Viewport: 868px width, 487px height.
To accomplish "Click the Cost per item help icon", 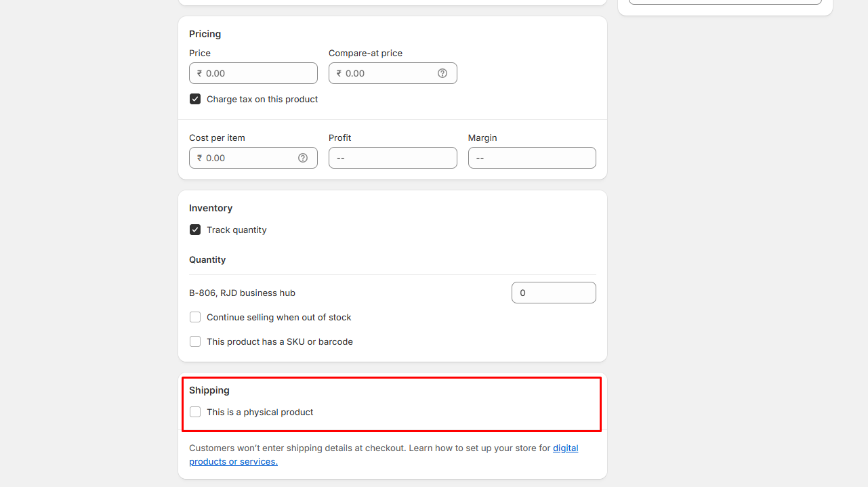I will pos(303,158).
